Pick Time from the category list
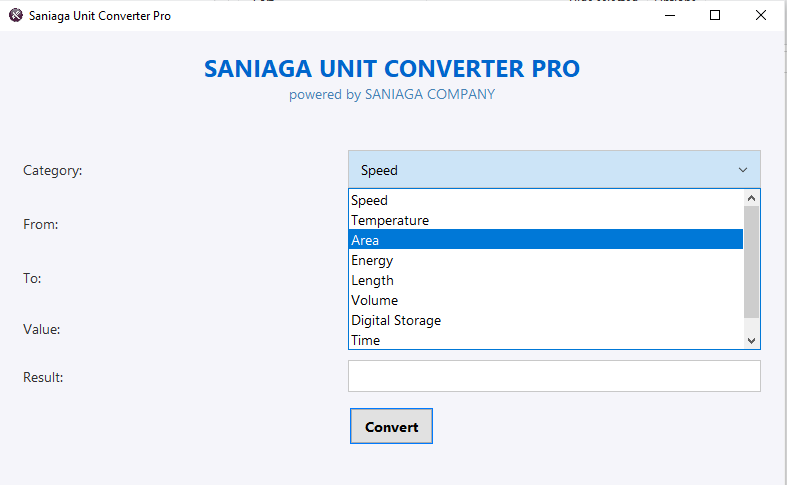This screenshot has width=787, height=485. pyautogui.click(x=546, y=340)
